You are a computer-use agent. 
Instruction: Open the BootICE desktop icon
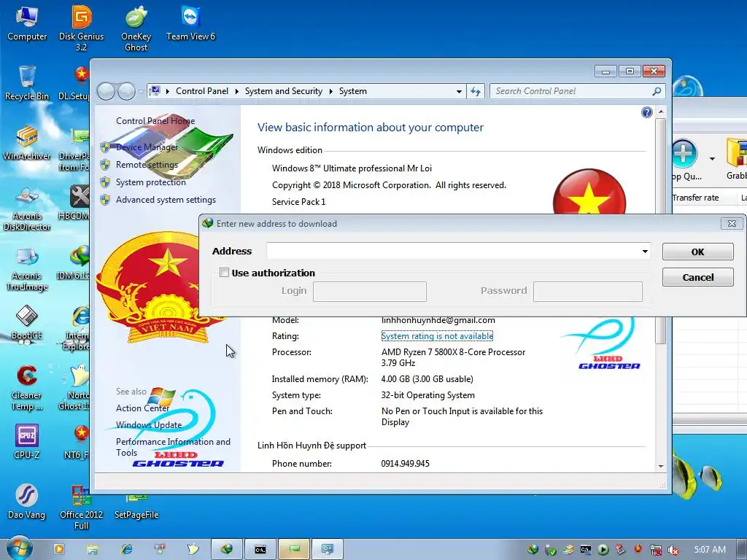(x=27, y=322)
